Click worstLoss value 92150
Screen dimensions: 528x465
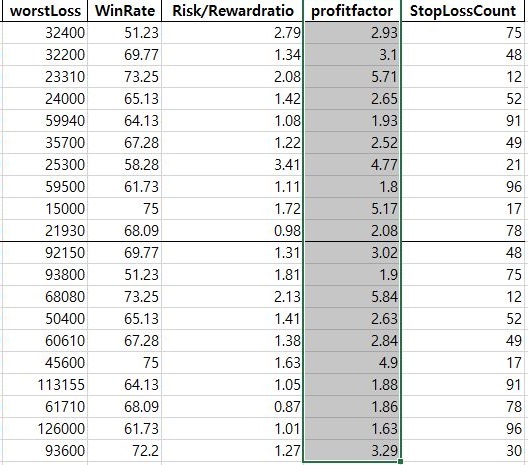point(45,253)
